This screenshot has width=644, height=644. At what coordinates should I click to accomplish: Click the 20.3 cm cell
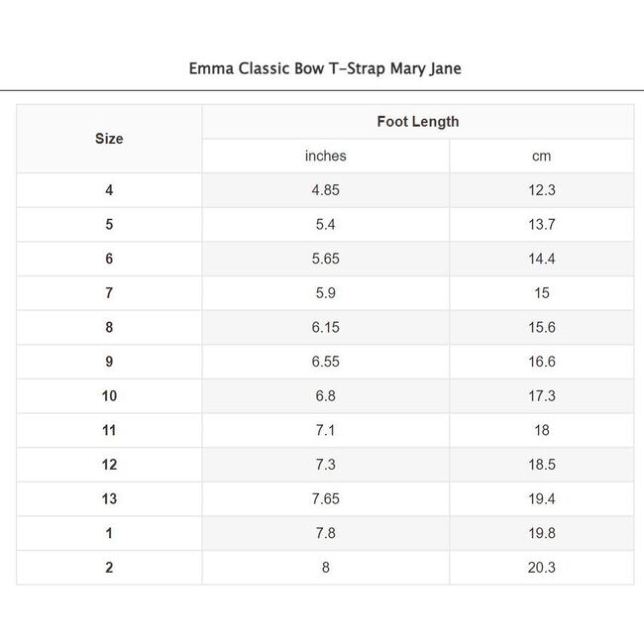point(541,568)
